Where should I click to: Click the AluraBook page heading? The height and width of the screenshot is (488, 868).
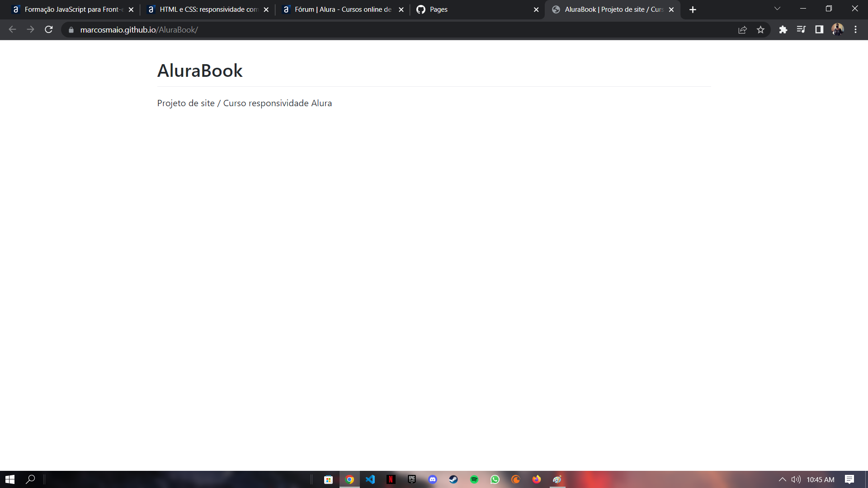(200, 70)
